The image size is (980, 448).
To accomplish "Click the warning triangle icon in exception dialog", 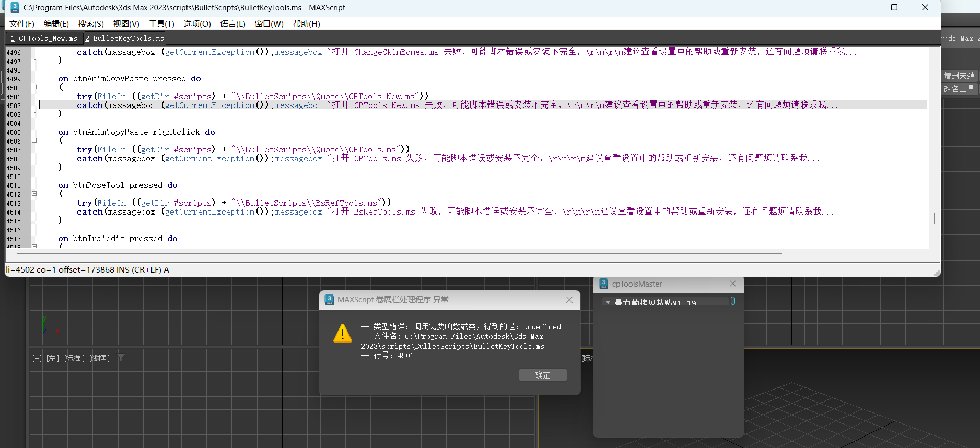I will tap(343, 333).
